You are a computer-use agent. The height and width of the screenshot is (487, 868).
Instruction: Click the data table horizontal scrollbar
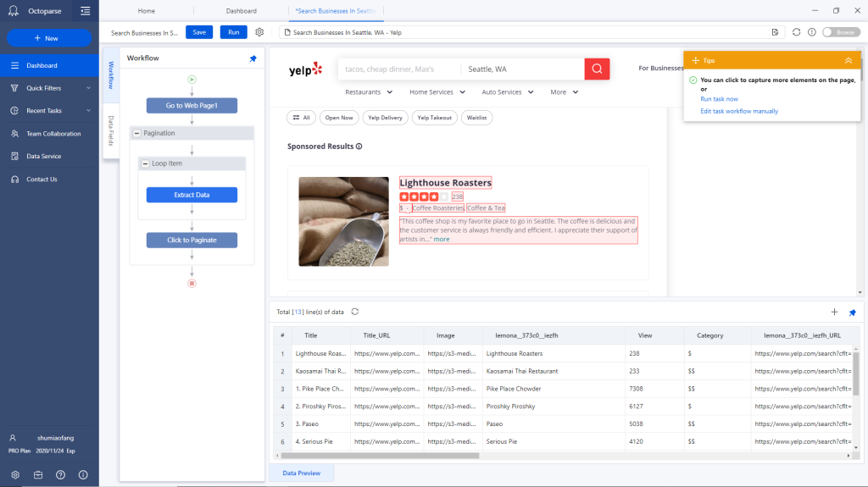click(x=380, y=456)
